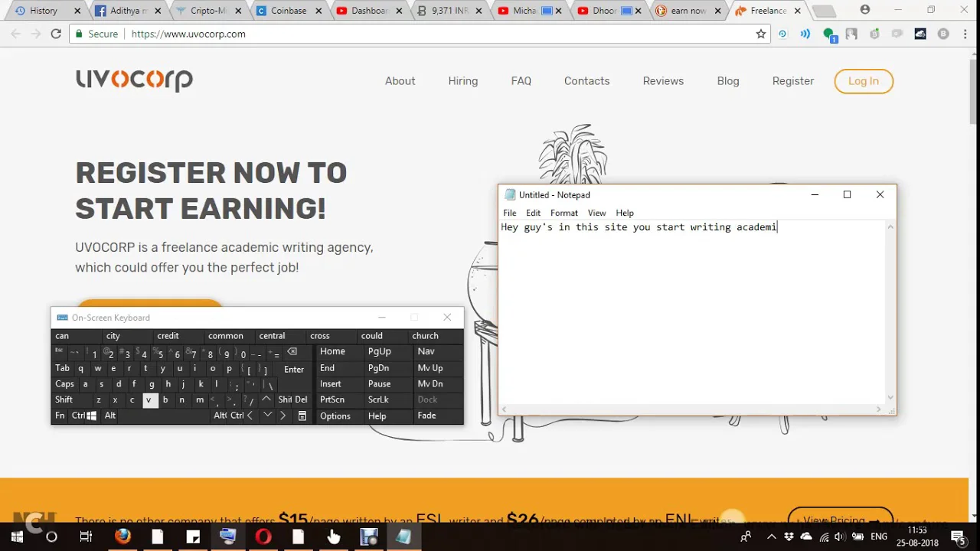Open a new tab with the blank tab button

[x=824, y=11]
